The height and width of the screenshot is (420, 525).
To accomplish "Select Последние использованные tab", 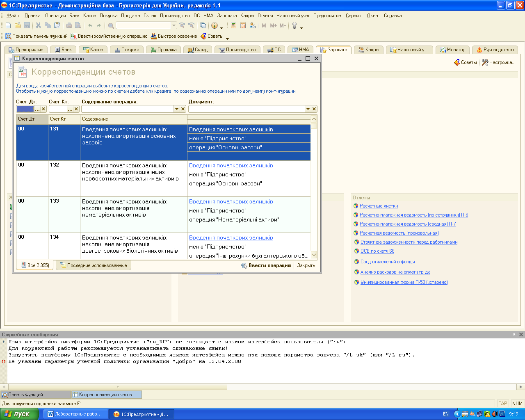I will pos(94,265).
